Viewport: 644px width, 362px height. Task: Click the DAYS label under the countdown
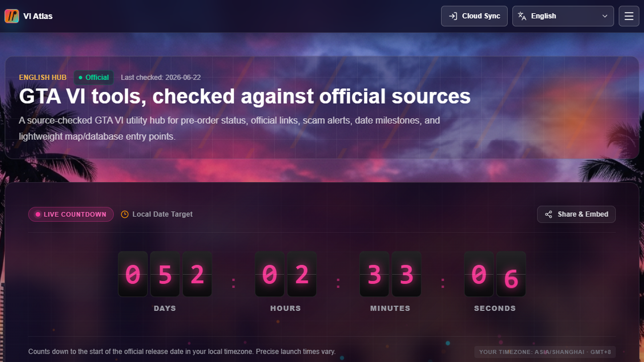pyautogui.click(x=165, y=308)
